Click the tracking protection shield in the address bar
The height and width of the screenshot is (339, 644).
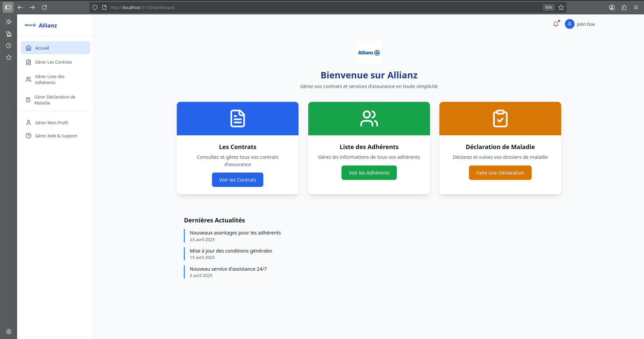coord(95,7)
